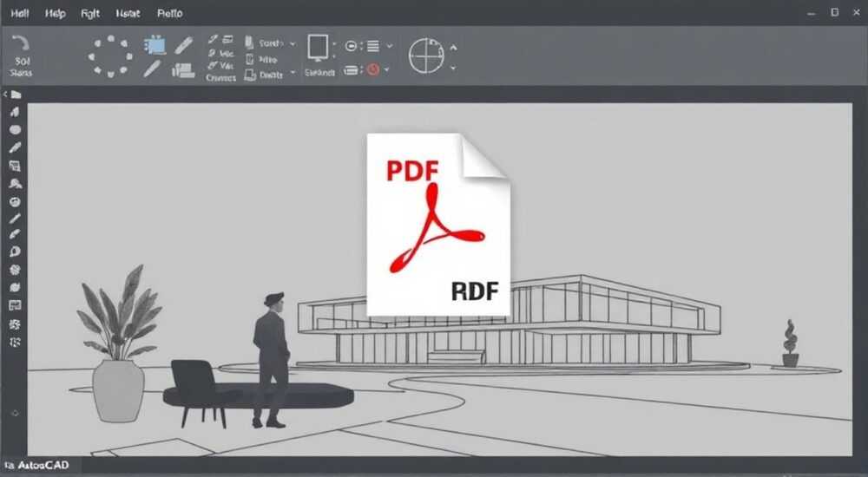Viewport: 868px width, 477px height.
Task: Open the folder icon atop left sidebar
Action: [16, 95]
